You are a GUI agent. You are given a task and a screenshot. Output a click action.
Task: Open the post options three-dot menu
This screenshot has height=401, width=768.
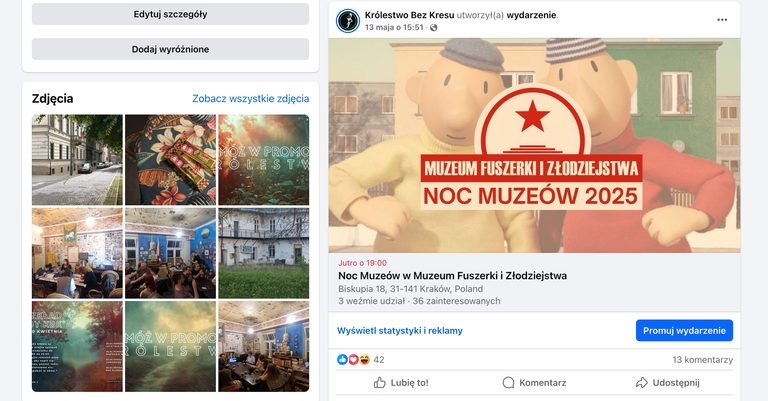(x=722, y=20)
